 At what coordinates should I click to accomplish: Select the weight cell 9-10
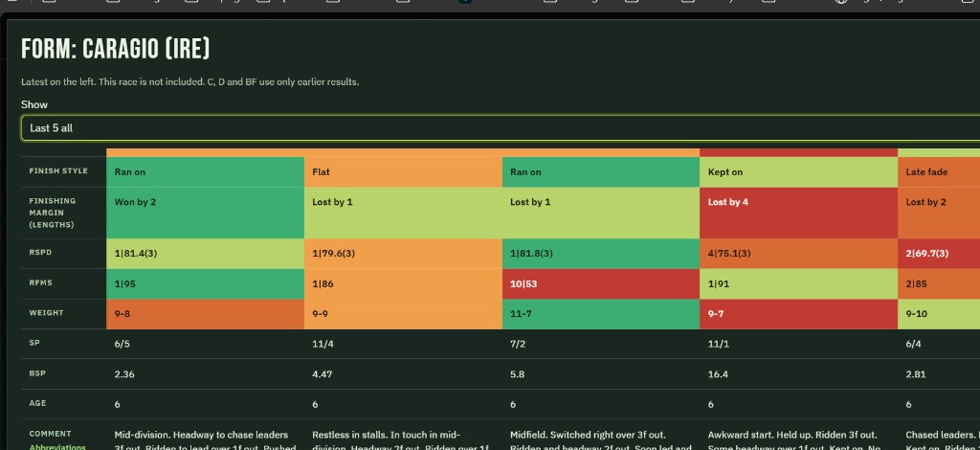[939, 314]
